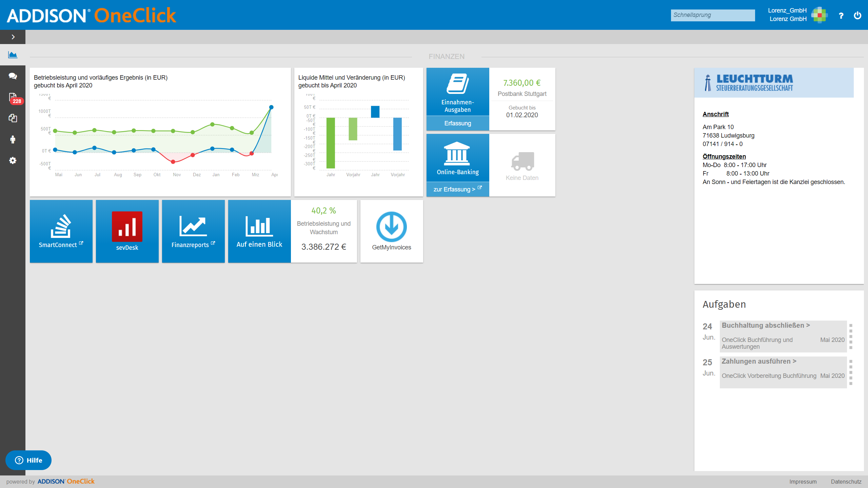Click the blue Jahr bar in Liquide Mittel chart

(x=375, y=112)
